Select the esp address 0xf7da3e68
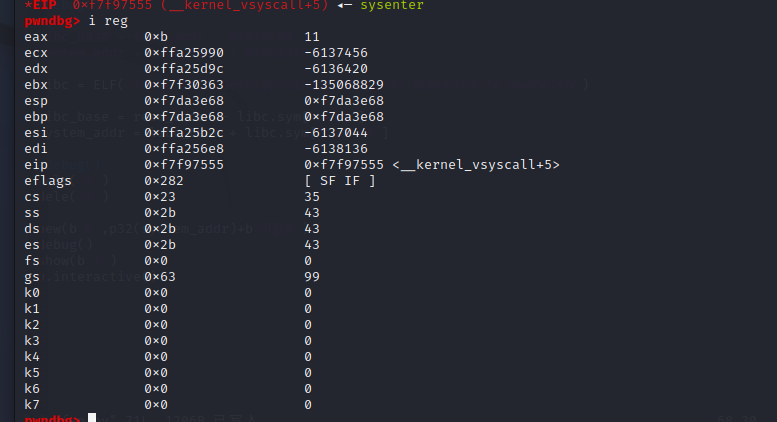Image resolution: width=777 pixels, height=422 pixels. click(184, 101)
